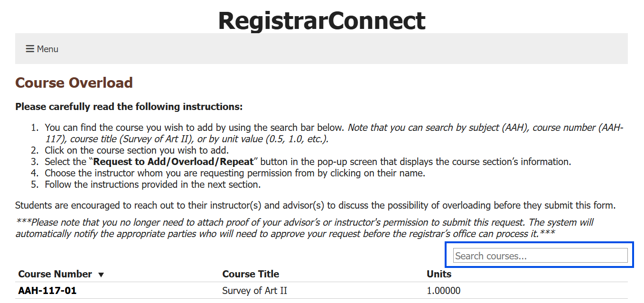Sort by the Course Title column header
644x303 pixels.
pos(251,274)
